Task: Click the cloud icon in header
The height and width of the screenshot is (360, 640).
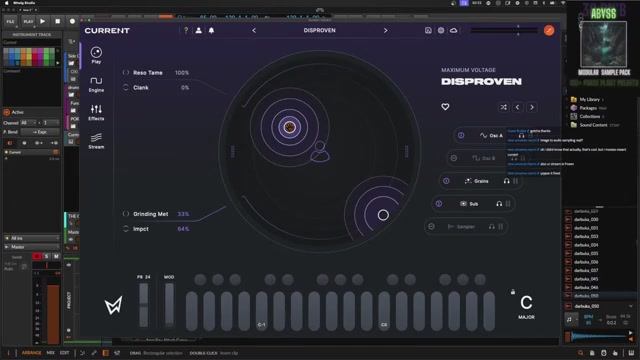Action: (x=453, y=30)
